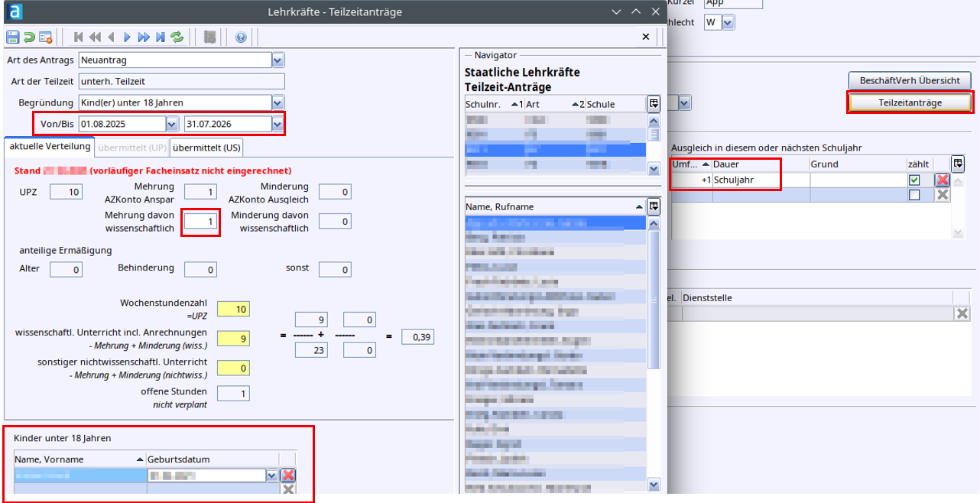Open the Bis end date dropdown

click(277, 124)
